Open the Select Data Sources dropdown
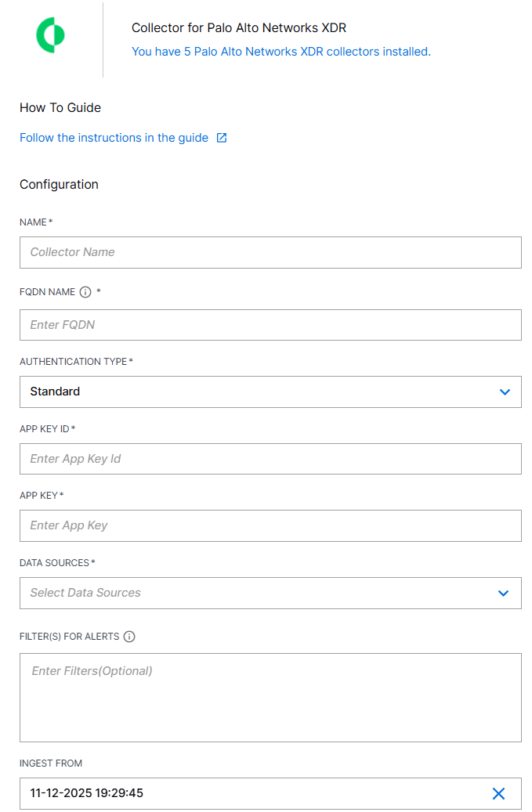532x812 pixels. click(x=270, y=593)
